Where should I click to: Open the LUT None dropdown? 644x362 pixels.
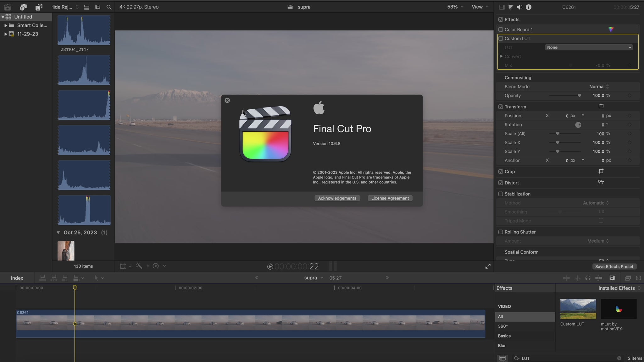click(589, 47)
